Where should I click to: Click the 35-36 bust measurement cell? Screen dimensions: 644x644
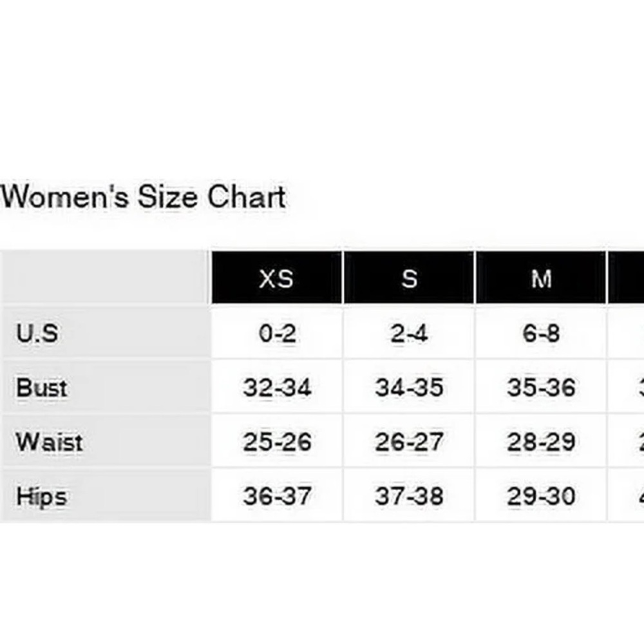tap(541, 388)
